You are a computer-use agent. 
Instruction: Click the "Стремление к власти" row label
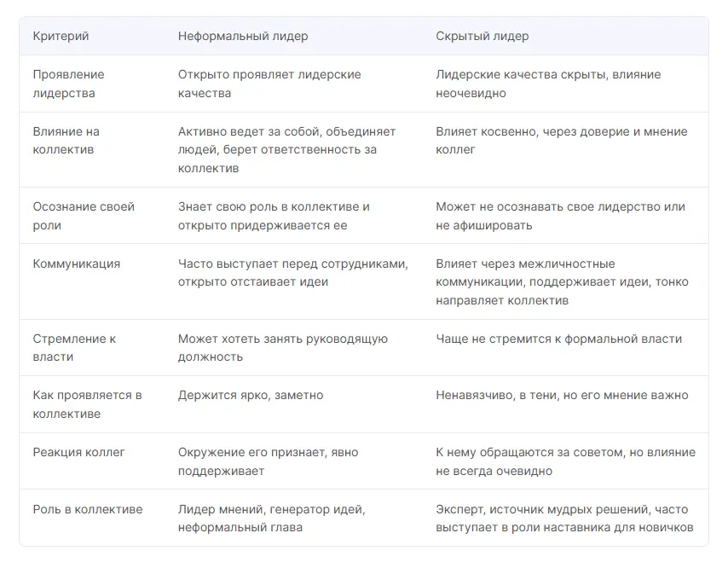click(x=74, y=347)
